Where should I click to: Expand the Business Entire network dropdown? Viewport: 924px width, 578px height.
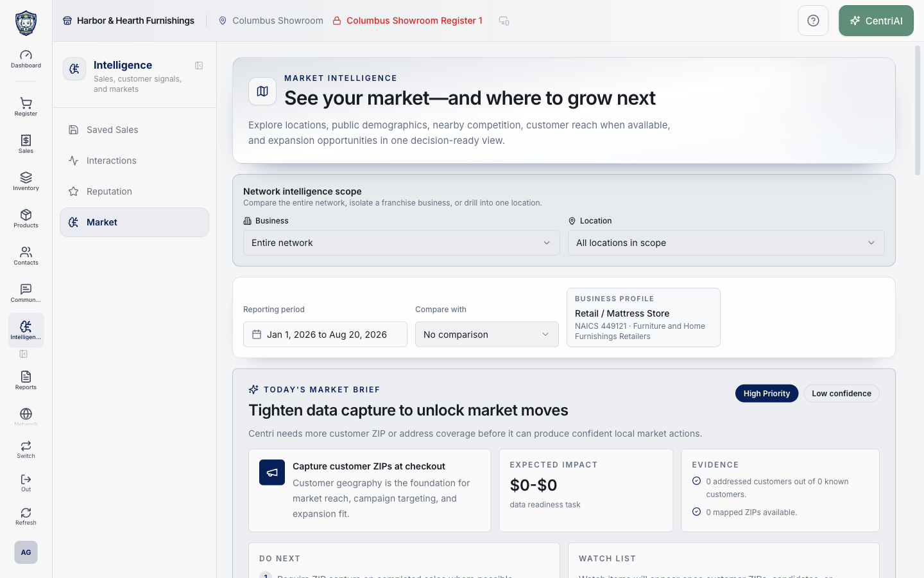[x=402, y=243]
